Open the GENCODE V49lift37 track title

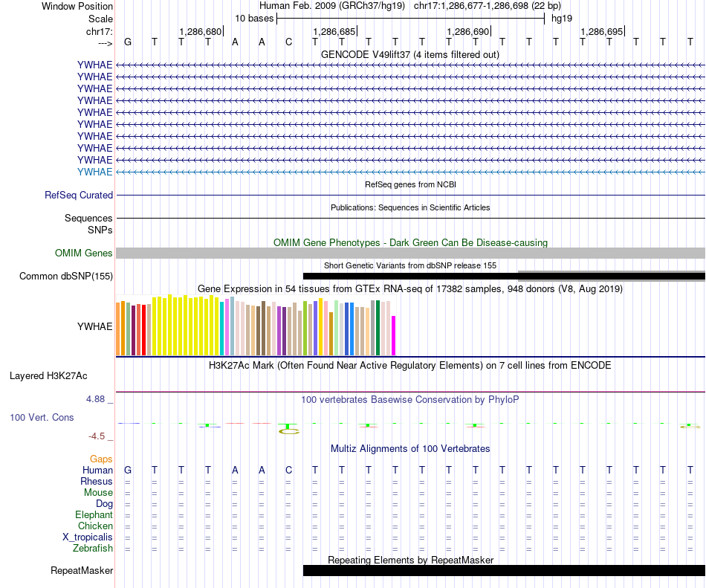(x=410, y=55)
